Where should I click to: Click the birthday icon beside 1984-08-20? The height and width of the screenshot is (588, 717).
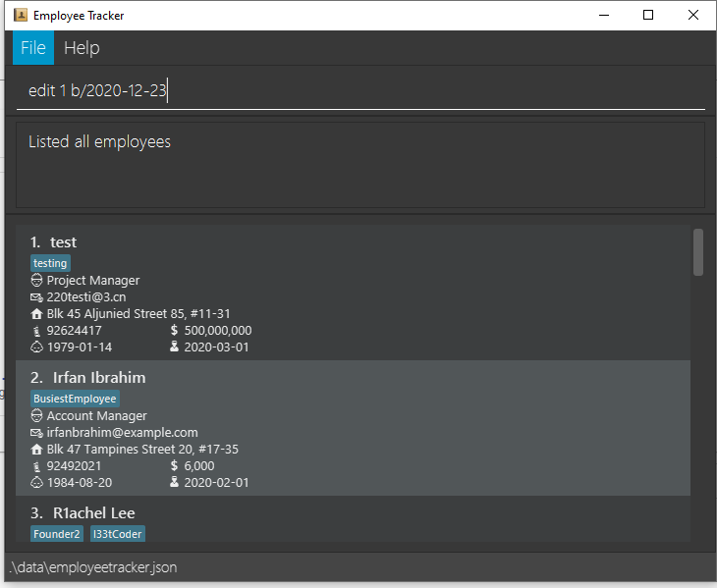pos(36,483)
